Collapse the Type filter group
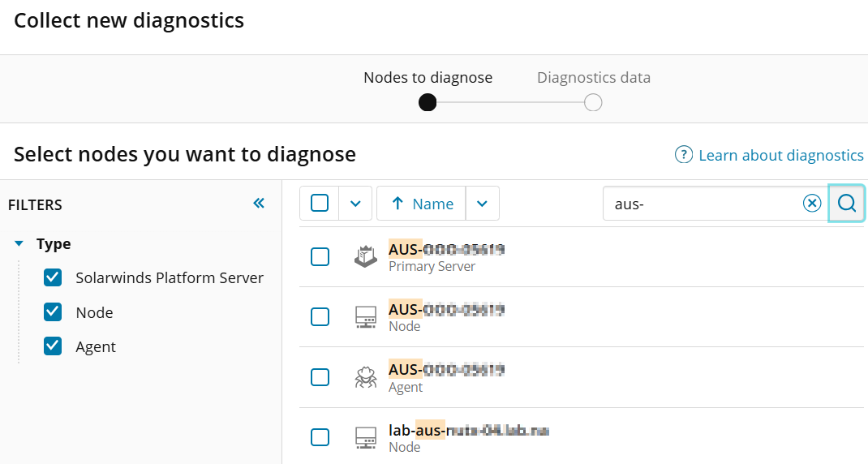The height and width of the screenshot is (464, 868). pyautogui.click(x=19, y=243)
